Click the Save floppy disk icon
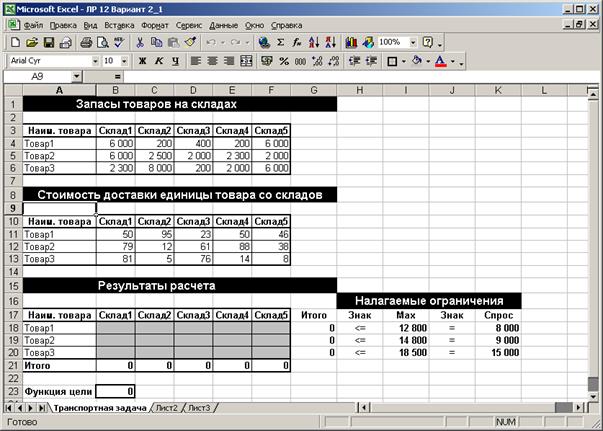This screenshot has height=431, width=603. [x=49, y=42]
